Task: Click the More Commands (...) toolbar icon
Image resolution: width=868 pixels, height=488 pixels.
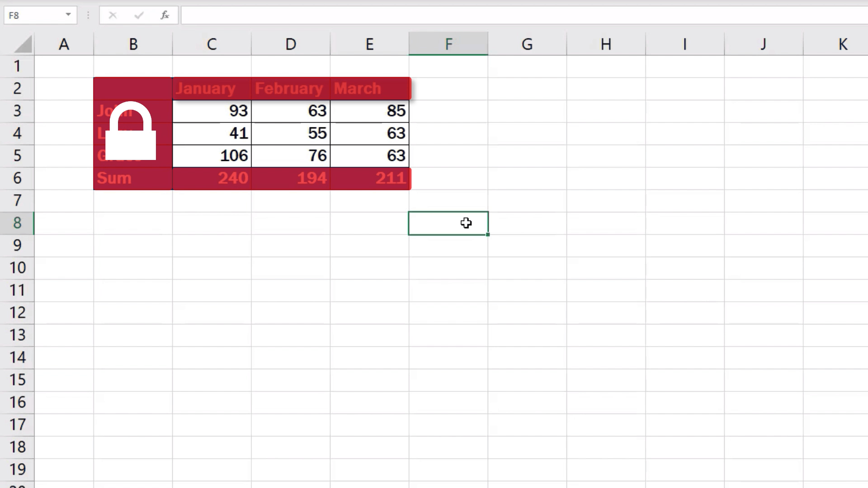Action: coord(88,15)
